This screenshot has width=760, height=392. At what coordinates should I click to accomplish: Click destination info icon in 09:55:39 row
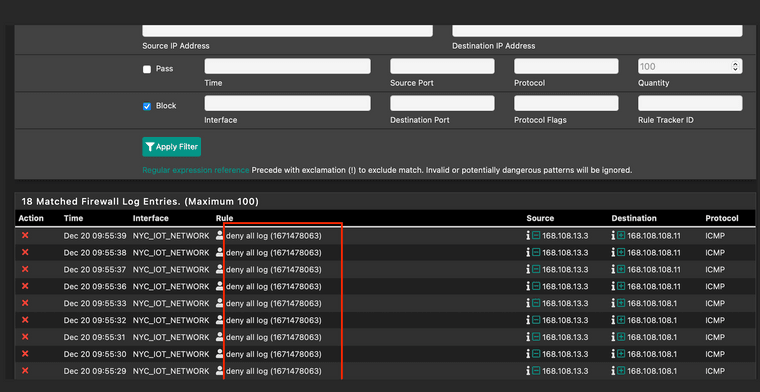[x=614, y=236]
